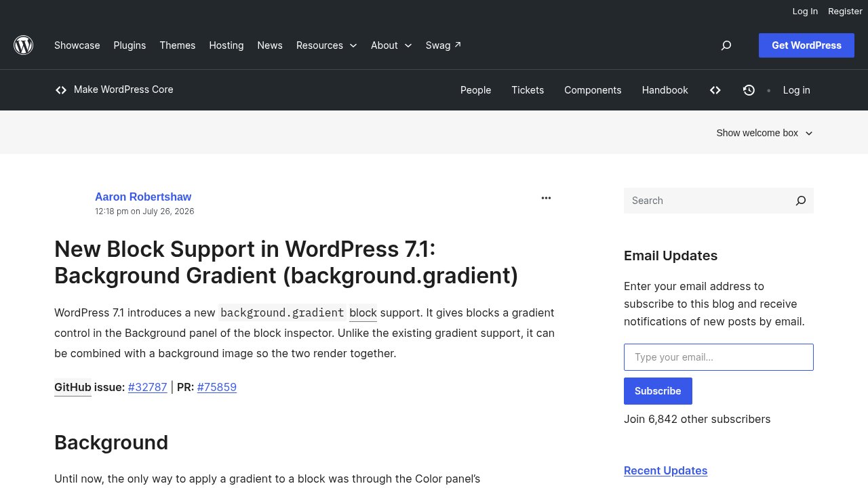The height and width of the screenshot is (488, 868).
Task: Focus the Type your email field
Action: [719, 357]
